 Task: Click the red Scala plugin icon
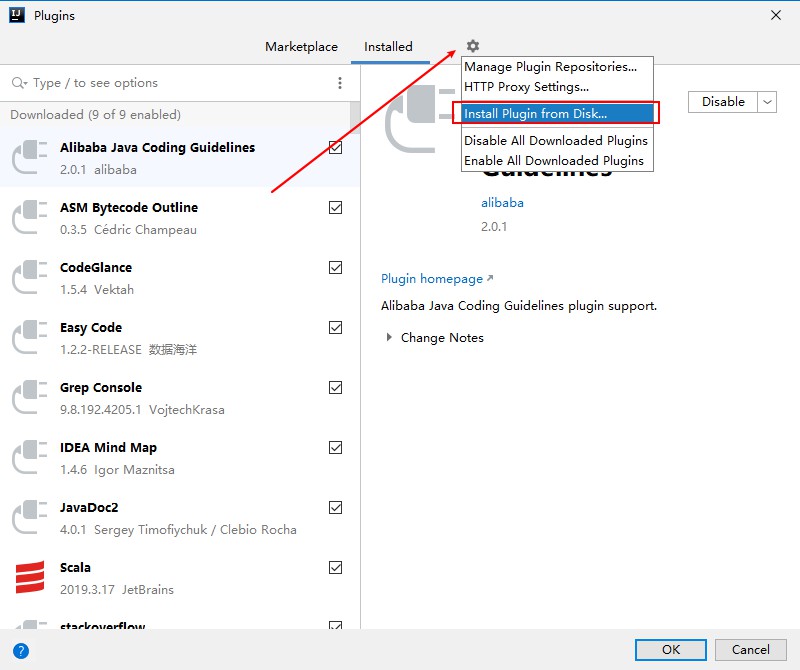click(30, 577)
